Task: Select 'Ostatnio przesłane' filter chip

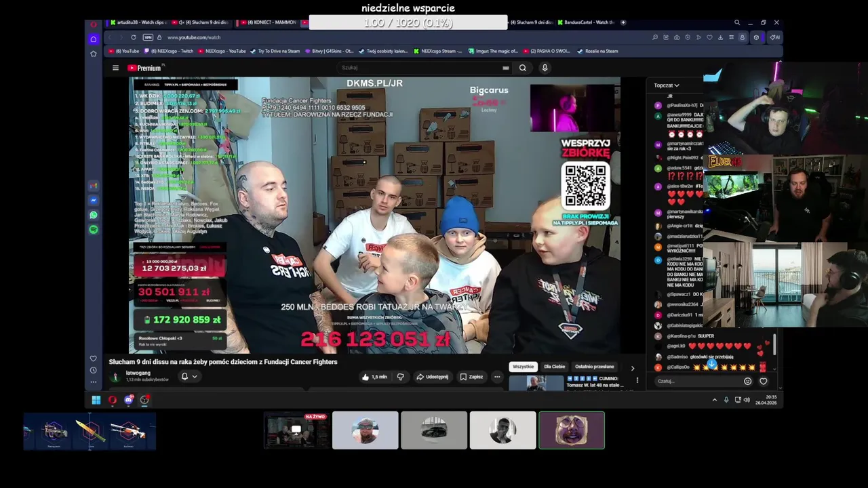Action: point(595,367)
